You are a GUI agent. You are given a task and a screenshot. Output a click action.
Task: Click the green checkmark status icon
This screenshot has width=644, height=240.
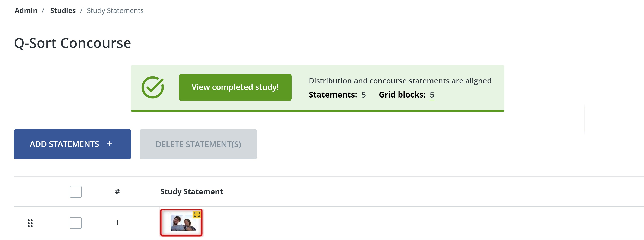152,87
